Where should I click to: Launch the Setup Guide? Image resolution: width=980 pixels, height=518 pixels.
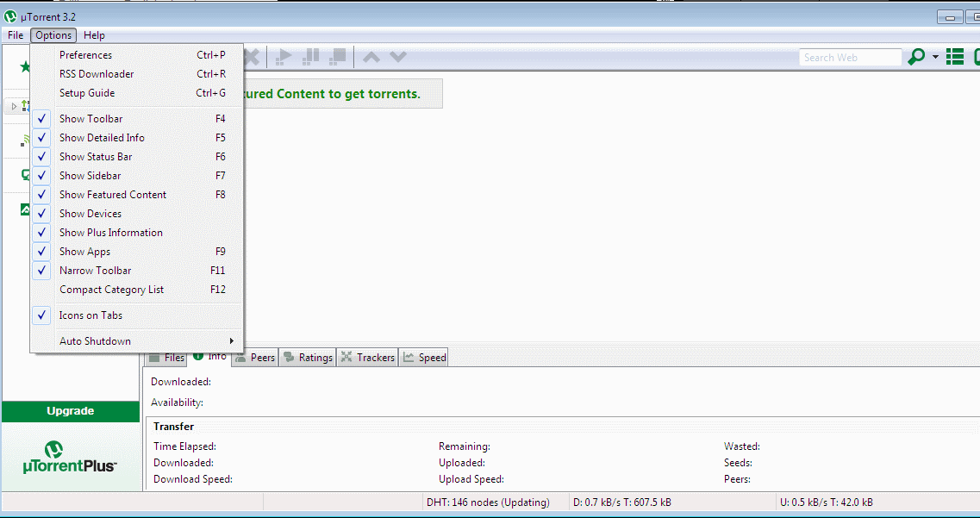(136, 93)
